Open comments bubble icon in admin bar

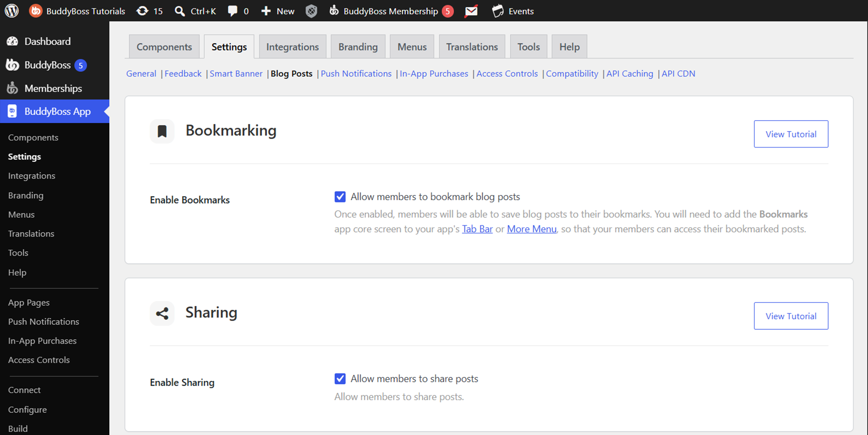[232, 11]
